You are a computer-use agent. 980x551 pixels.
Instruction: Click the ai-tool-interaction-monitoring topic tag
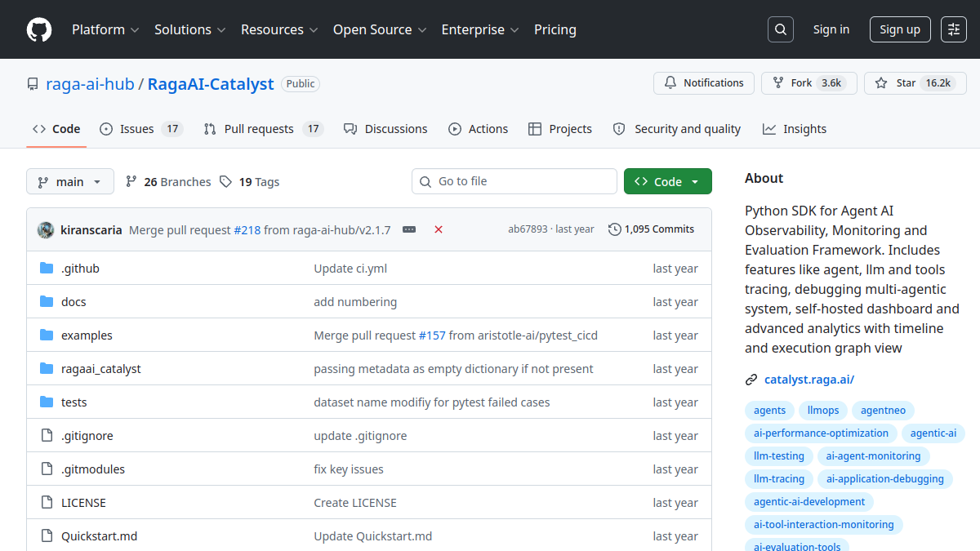824,525
